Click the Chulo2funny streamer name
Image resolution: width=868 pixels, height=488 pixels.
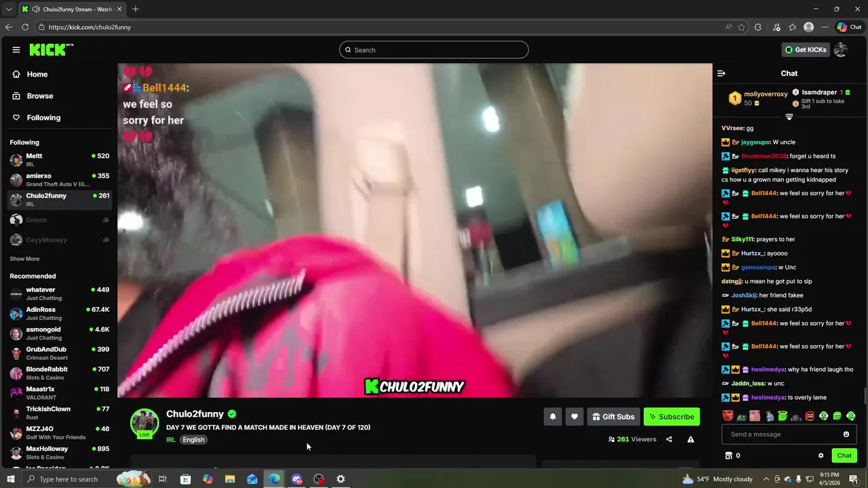point(195,414)
